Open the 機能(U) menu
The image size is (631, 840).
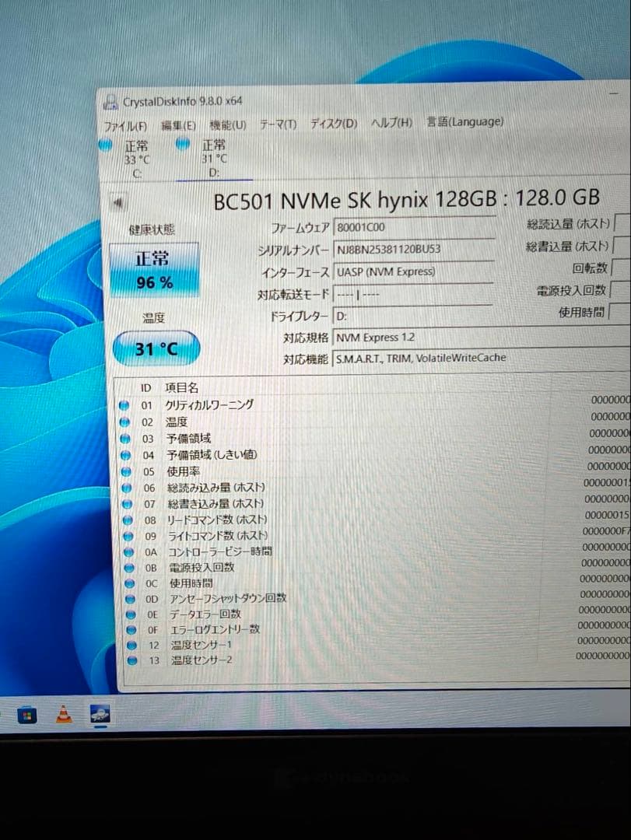coord(228,124)
